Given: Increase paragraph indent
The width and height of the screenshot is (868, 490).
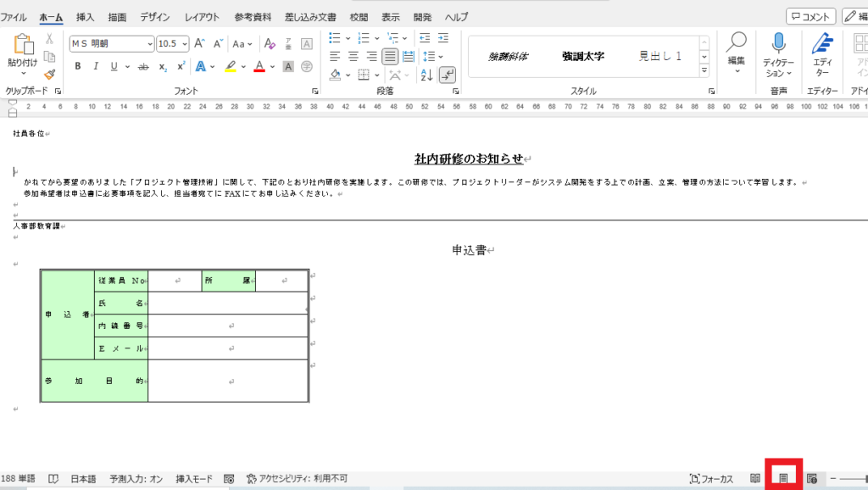Looking at the screenshot, I should (443, 37).
